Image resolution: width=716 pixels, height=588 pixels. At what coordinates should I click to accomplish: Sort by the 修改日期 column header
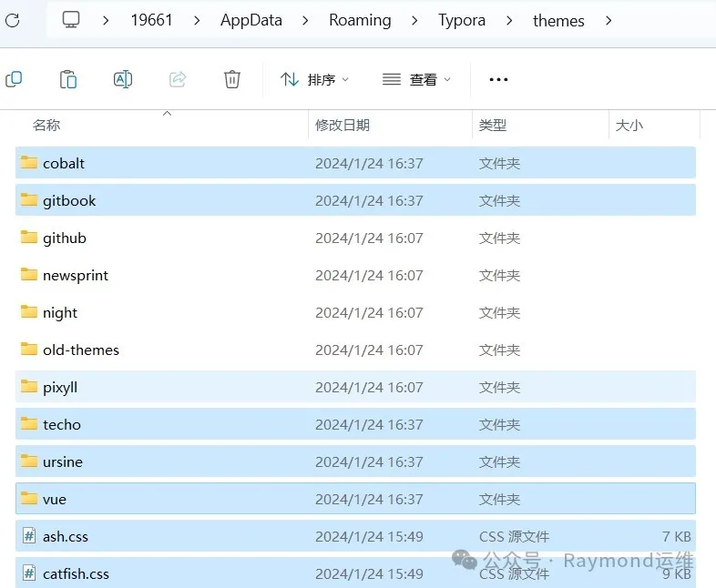point(342,125)
